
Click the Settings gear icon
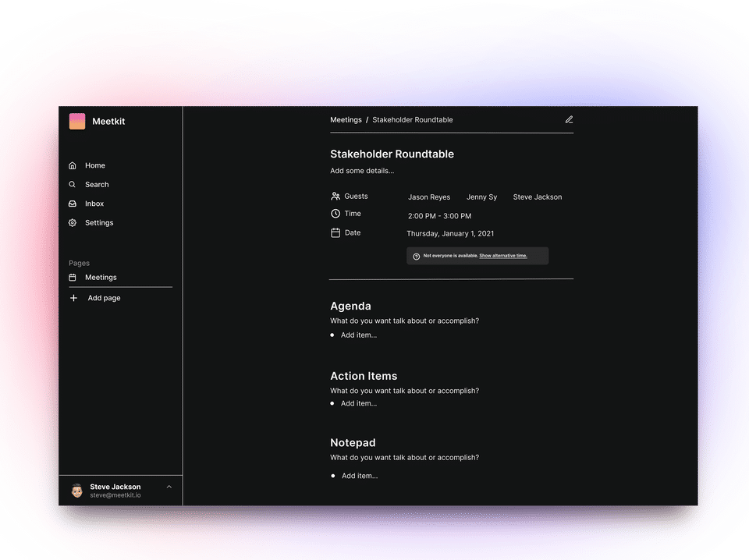[x=73, y=222]
